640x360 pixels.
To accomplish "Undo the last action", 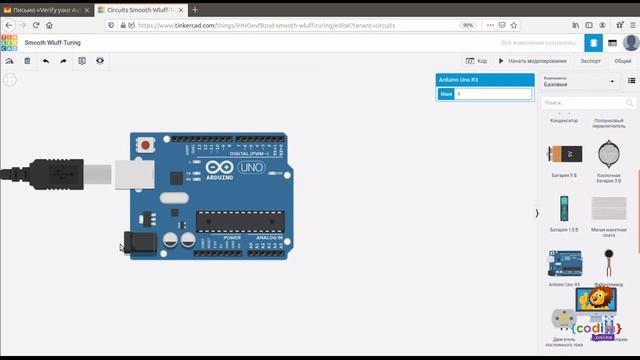I will [46, 61].
